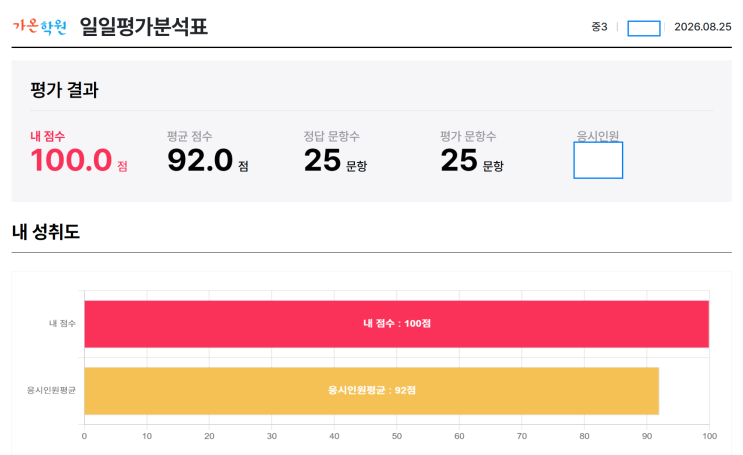Click the empty box under 응시인원

598,160
